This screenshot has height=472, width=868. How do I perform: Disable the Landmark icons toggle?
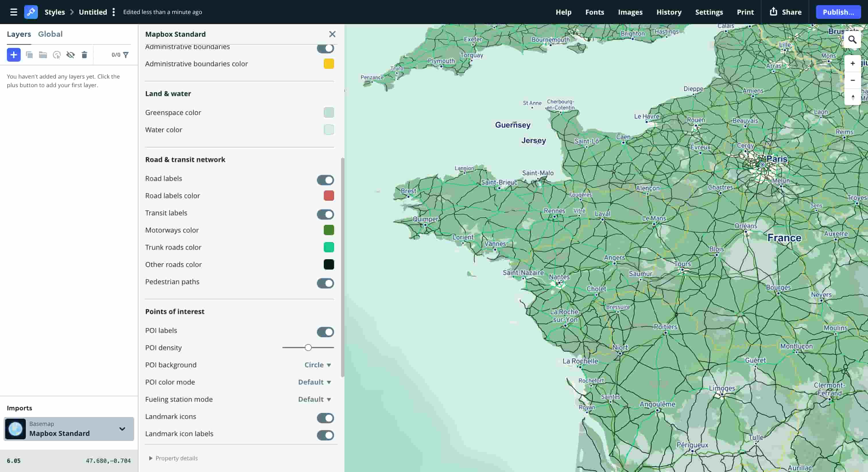pos(325,418)
